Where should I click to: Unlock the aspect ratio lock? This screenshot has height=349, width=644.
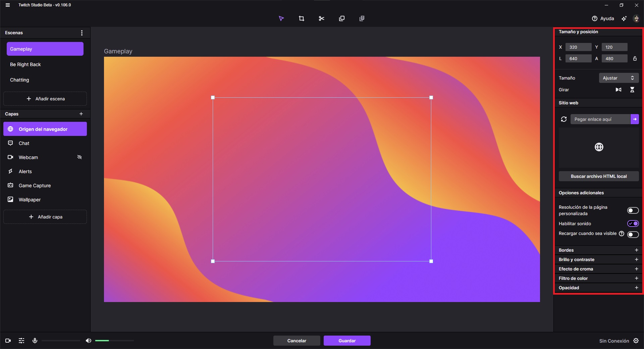[635, 58]
